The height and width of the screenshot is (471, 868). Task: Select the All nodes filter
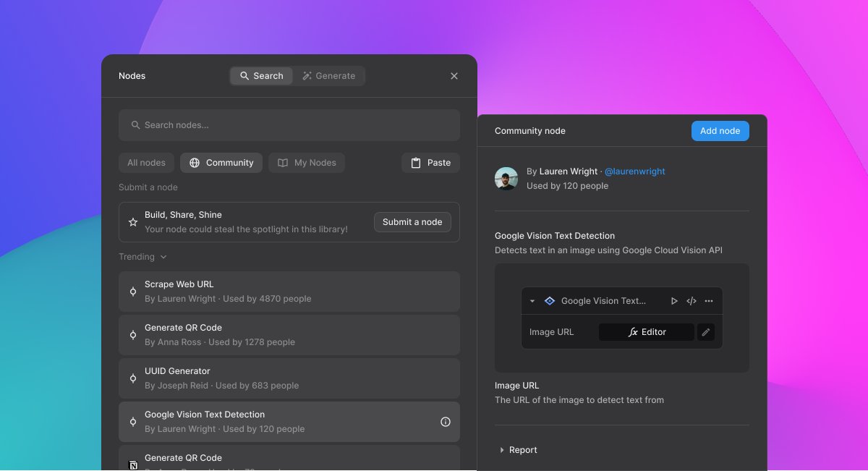pyautogui.click(x=146, y=163)
